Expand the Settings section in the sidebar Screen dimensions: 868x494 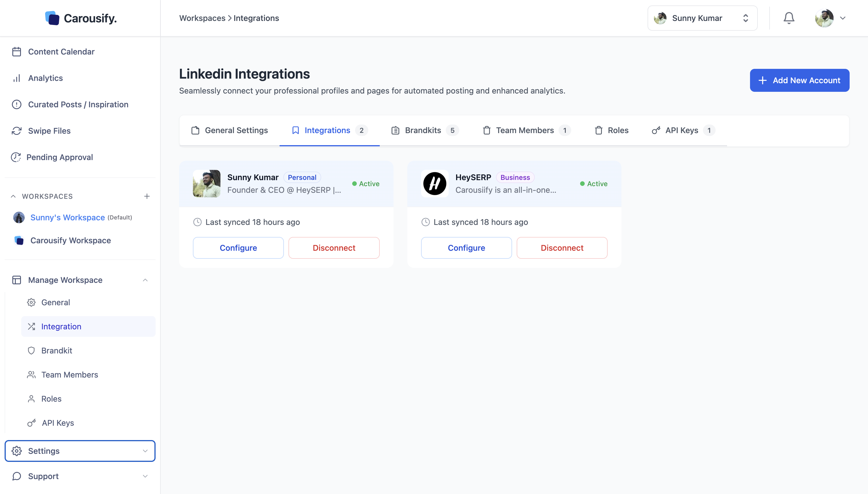pyautogui.click(x=80, y=451)
